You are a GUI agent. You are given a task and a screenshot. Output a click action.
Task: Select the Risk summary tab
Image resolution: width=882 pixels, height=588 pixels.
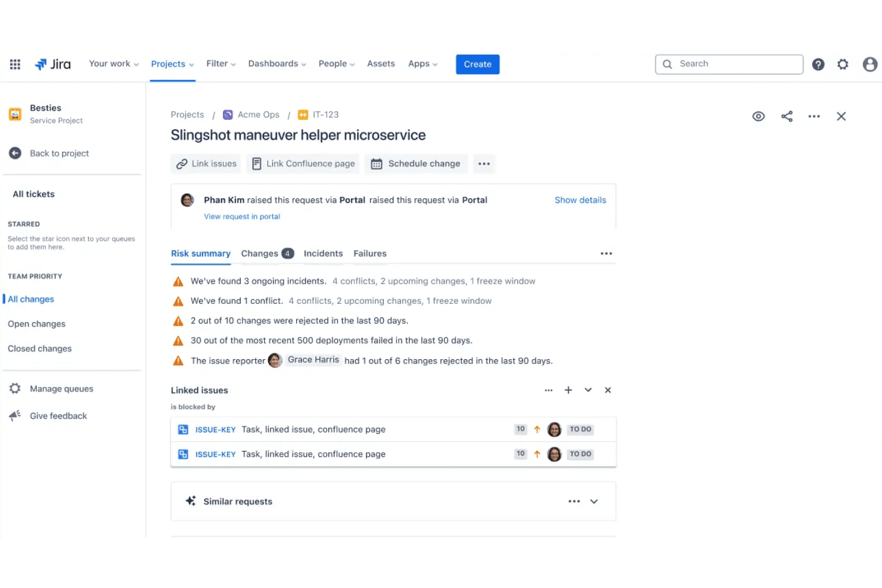pos(200,253)
